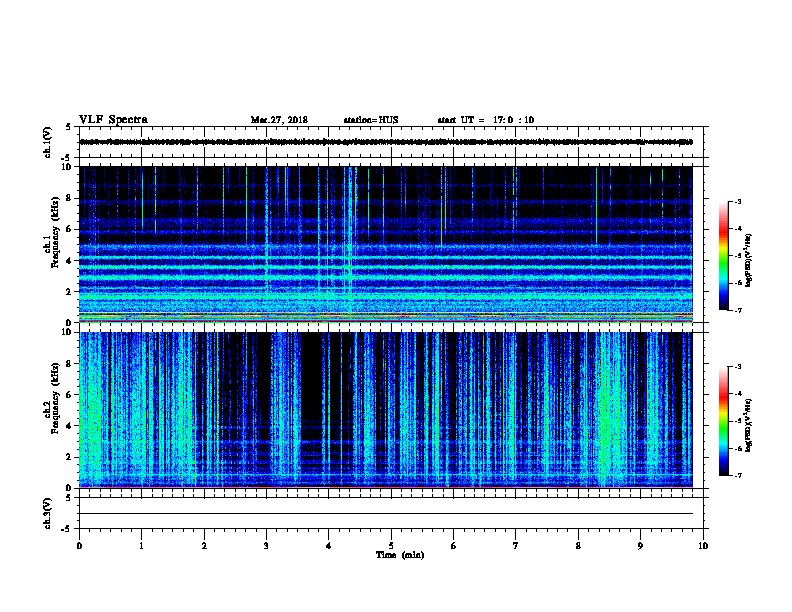Image resolution: width=792 pixels, height=612 pixels.
Task: Click the "10" kHz tick on ch.1 frequency axis
Action: 68,167
